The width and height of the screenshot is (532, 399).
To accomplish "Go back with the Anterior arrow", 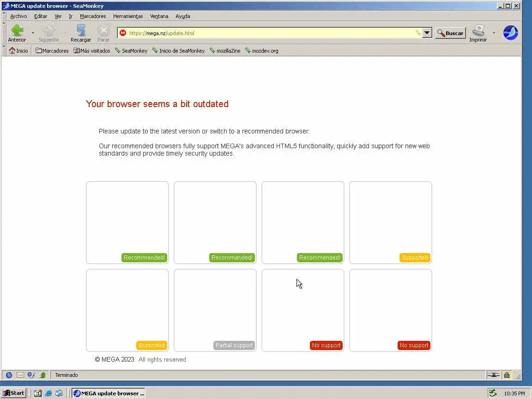I will (17, 33).
